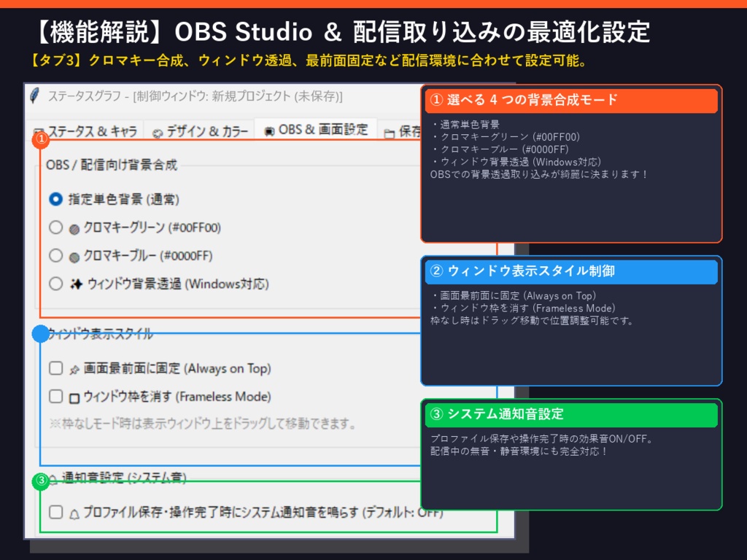Click the note ※枠なしモード時は表示ウィンドウ上をドラッグ
Screen dimensions: 747x560
click(203, 423)
